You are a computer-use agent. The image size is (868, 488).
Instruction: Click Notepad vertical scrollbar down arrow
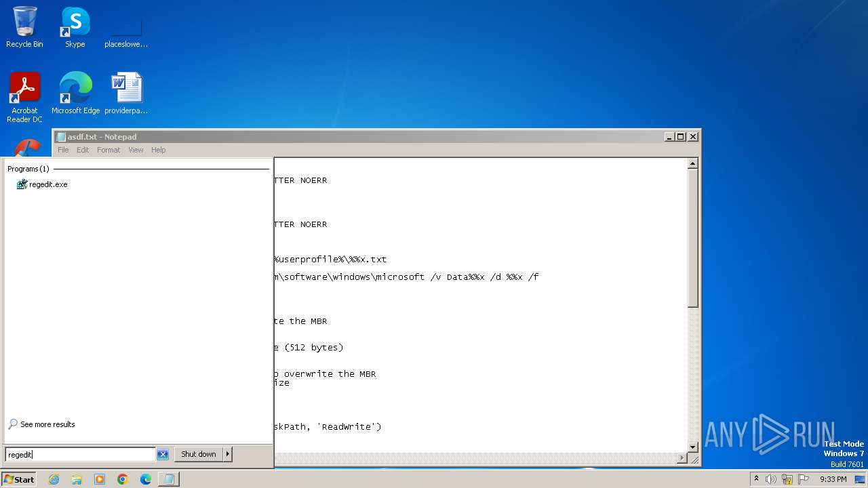[692, 447]
